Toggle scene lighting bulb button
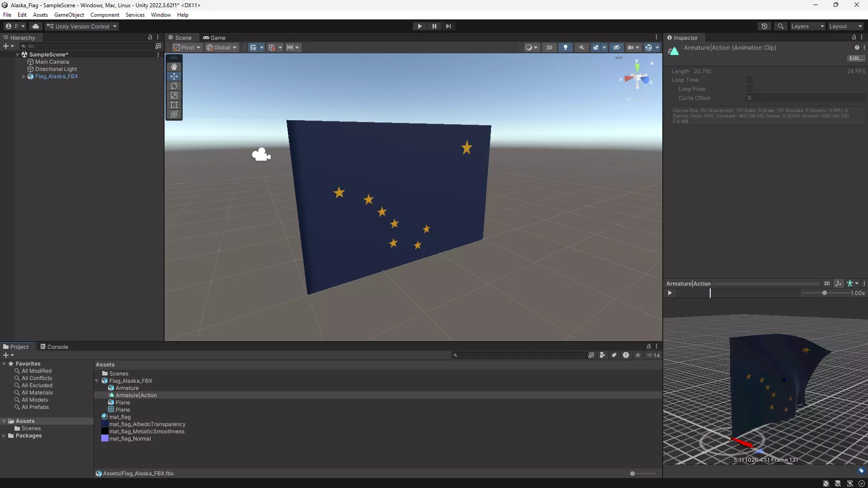This screenshot has width=868, height=488. (x=565, y=47)
